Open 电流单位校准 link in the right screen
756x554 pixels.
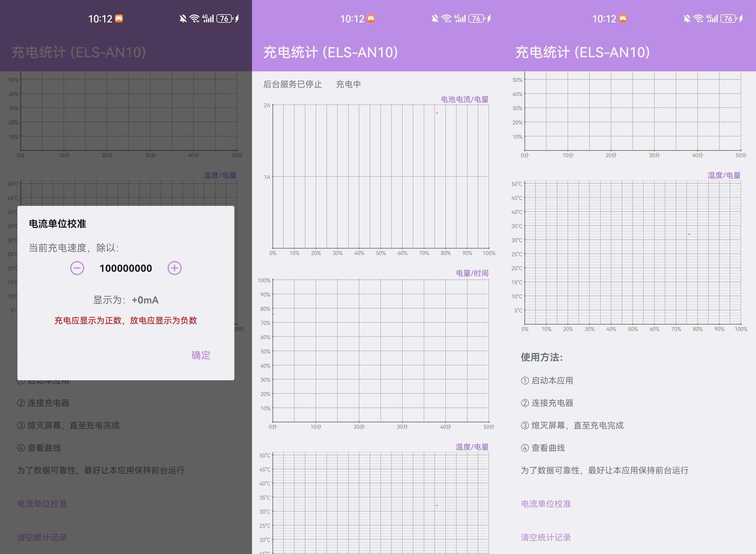click(546, 504)
